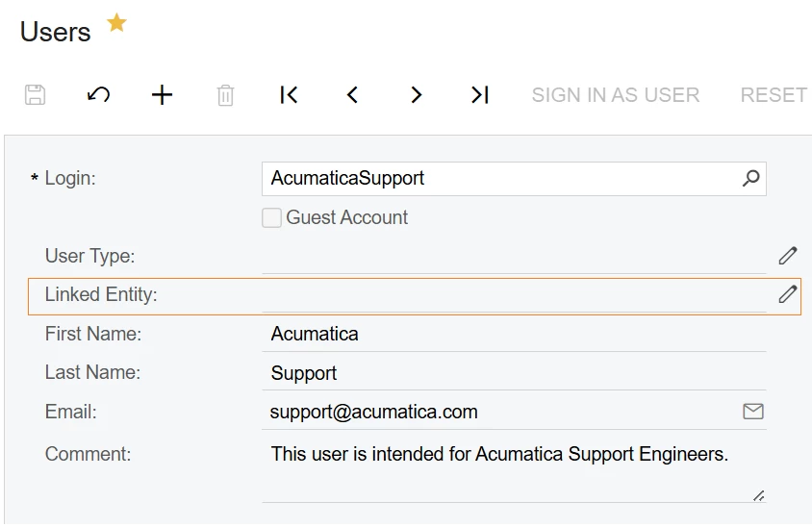Click the envelope icon in Email field
Screen dimensions: 812x527
pyautogui.click(x=753, y=412)
